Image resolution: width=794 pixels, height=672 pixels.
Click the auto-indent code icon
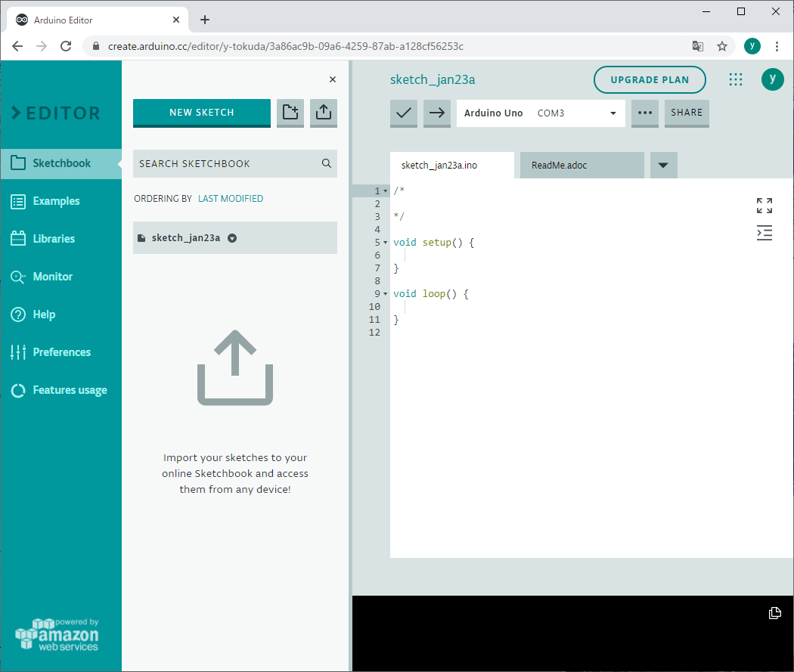(x=764, y=233)
